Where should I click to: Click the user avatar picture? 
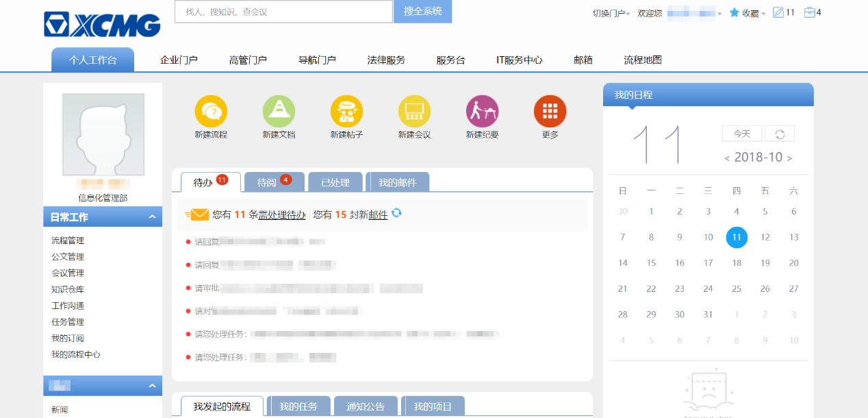coord(103,135)
